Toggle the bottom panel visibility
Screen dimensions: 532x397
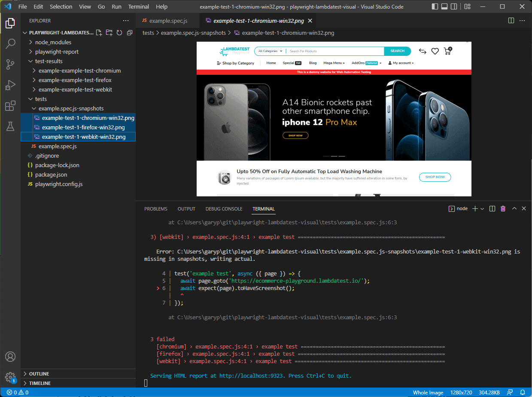click(444, 6)
